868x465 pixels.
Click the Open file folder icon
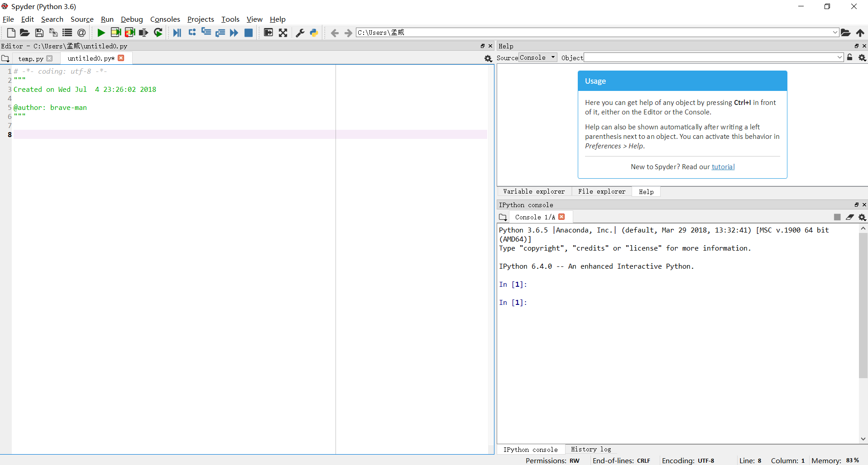coord(25,33)
